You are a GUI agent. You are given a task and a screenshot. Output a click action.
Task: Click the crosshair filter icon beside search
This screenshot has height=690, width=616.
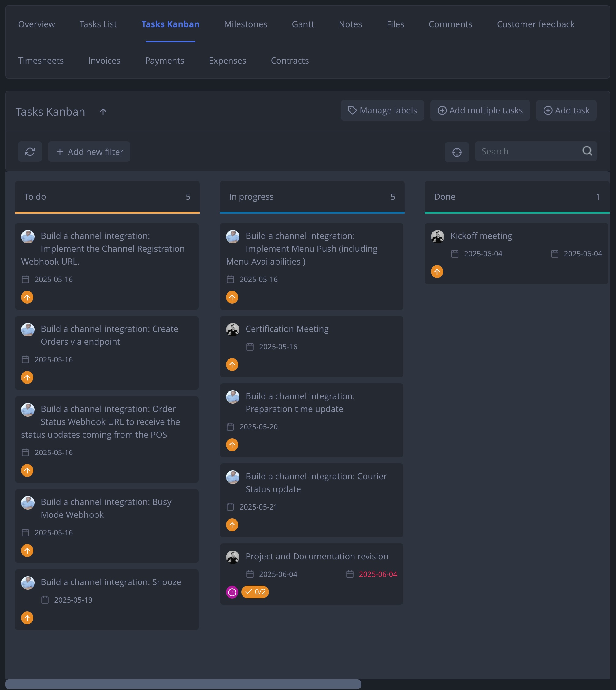[457, 152]
